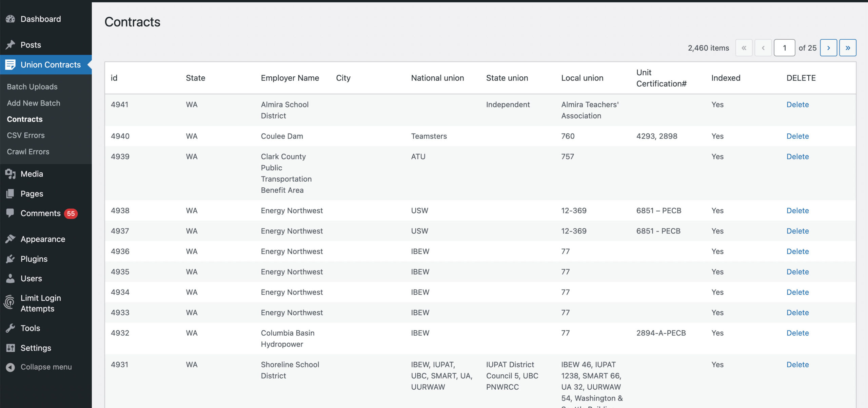Click the City column header
Screen dimensions: 868x408
tap(343, 78)
